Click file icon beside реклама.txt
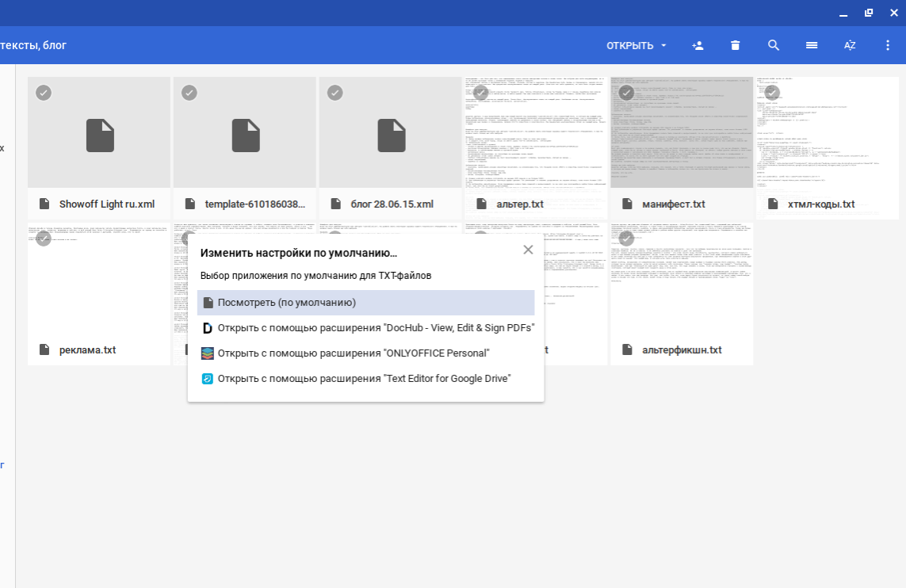Image resolution: width=906 pixels, height=588 pixels. click(x=44, y=349)
